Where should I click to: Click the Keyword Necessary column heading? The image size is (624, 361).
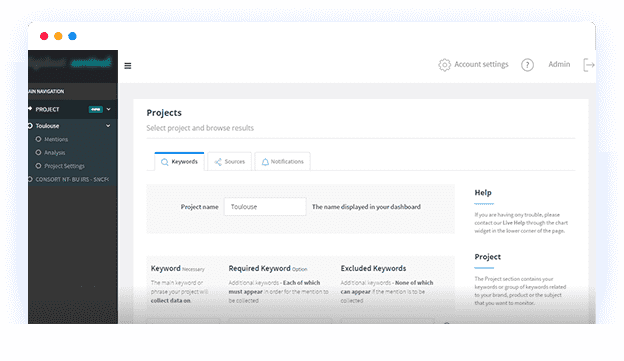(177, 269)
